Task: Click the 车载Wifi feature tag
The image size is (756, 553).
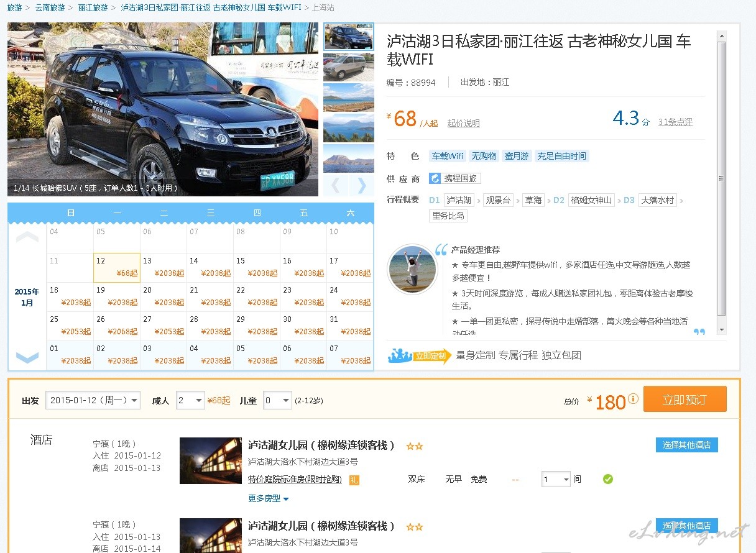Action: click(x=448, y=156)
